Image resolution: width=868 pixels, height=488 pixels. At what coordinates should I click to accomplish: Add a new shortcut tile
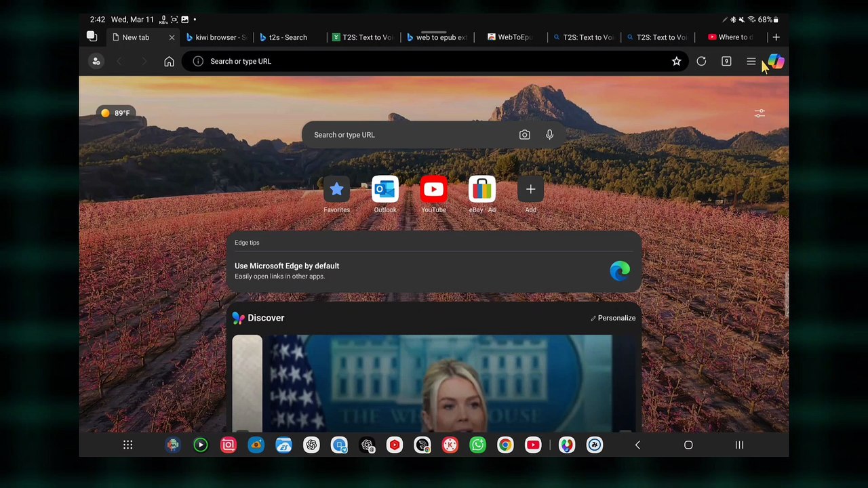[530, 195]
